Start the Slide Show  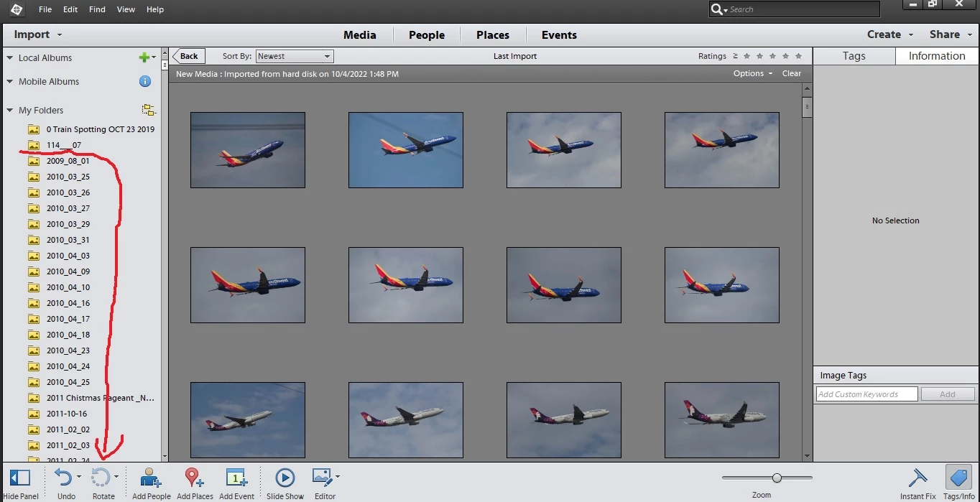[x=285, y=478]
